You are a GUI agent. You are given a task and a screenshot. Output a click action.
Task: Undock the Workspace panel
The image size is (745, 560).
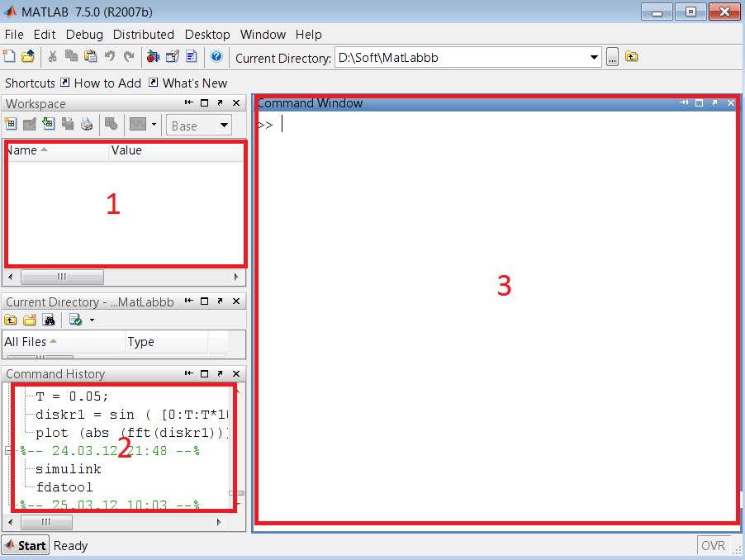[220, 102]
